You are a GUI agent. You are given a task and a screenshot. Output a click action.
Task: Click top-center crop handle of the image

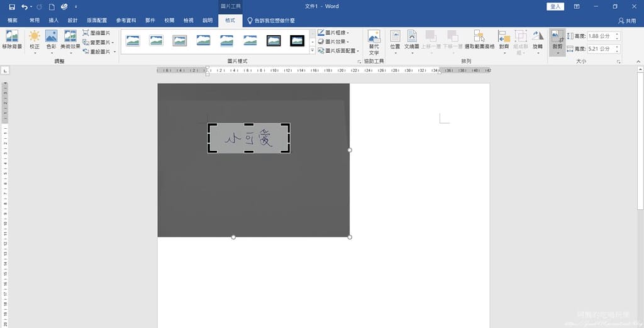(x=249, y=124)
